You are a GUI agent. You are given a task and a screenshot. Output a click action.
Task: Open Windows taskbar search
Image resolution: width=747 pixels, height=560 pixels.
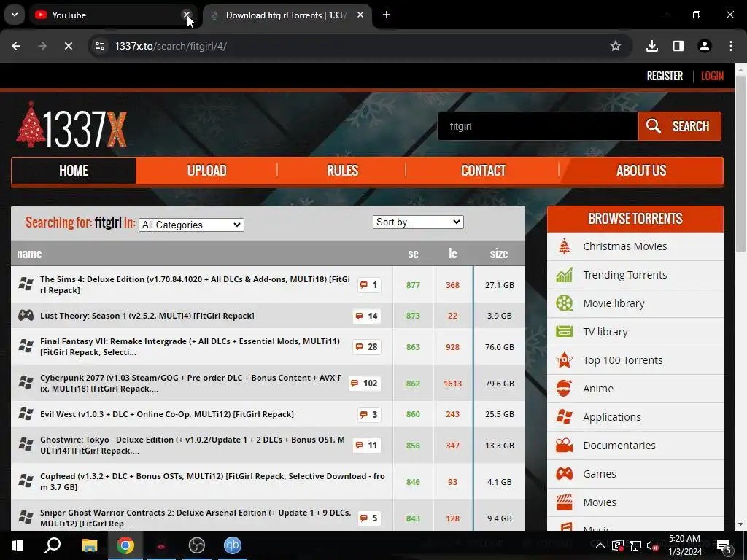pyautogui.click(x=53, y=545)
